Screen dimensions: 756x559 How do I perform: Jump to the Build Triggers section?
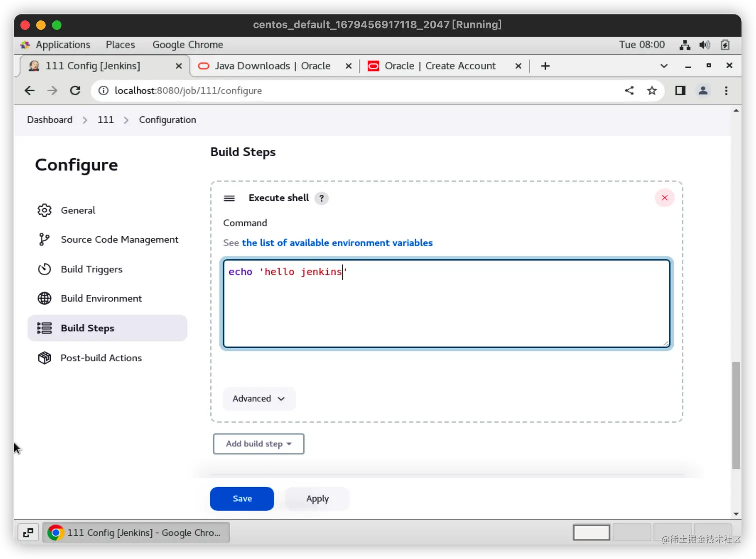coord(107,269)
